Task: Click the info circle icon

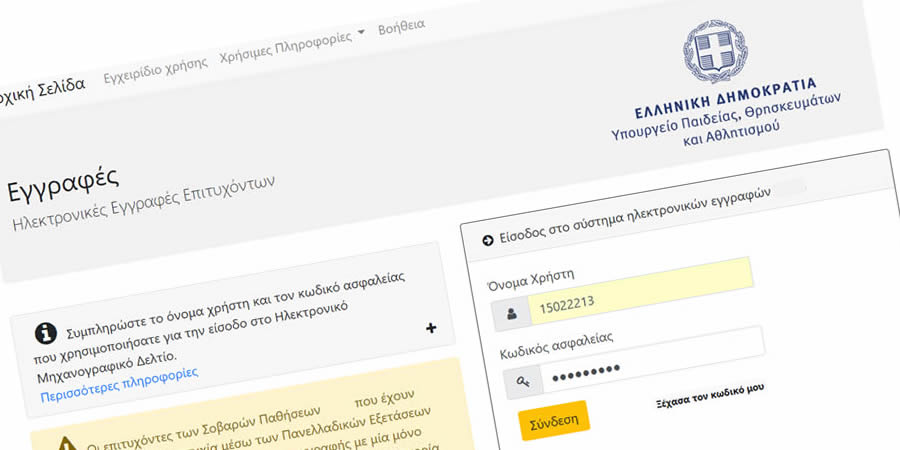Action: (x=45, y=333)
